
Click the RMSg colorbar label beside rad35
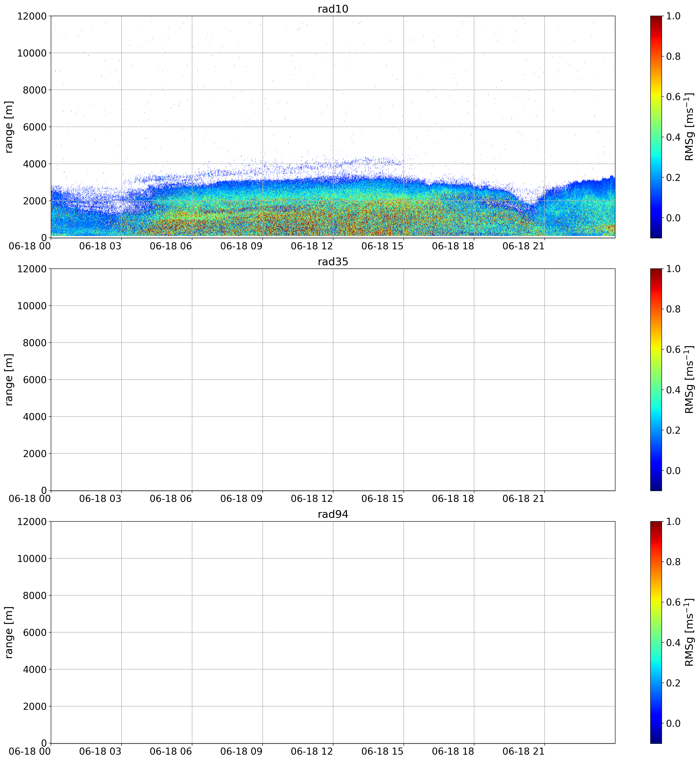pos(689,380)
